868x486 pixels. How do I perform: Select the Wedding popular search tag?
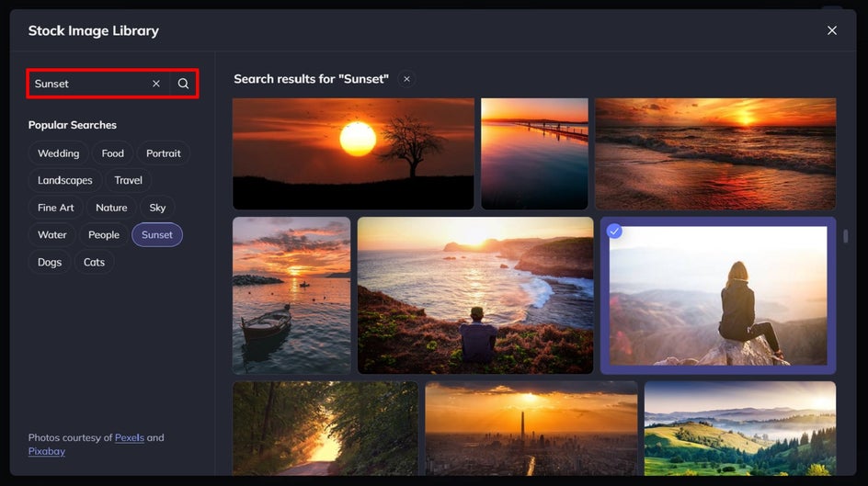58,153
